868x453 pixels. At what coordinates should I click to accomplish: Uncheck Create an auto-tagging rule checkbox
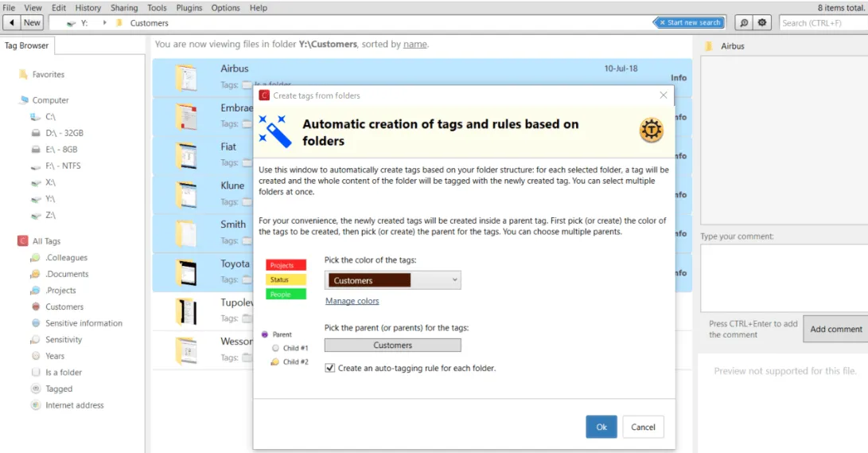(x=330, y=368)
